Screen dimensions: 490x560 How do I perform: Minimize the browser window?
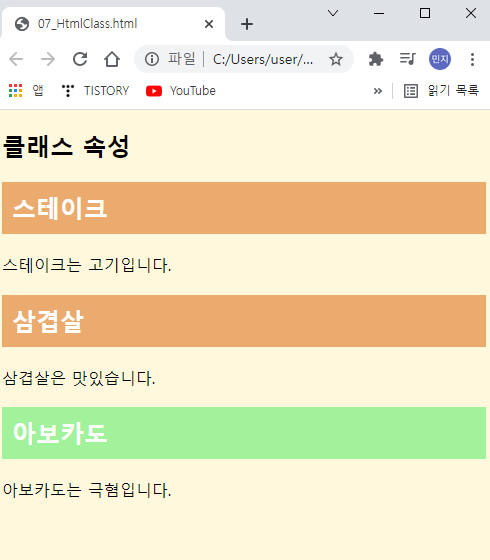click(379, 14)
